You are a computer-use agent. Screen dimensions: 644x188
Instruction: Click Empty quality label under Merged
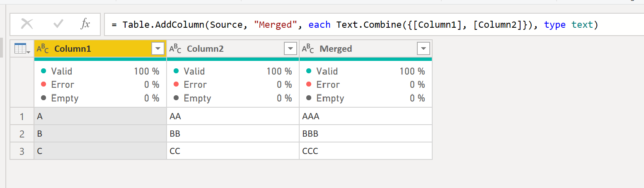tap(330, 98)
